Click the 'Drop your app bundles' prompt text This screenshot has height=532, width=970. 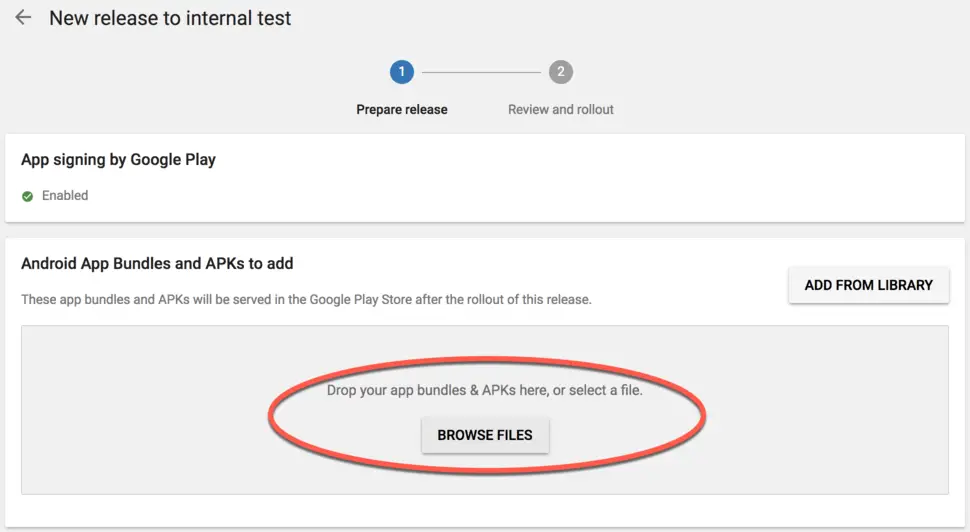click(x=420, y=390)
